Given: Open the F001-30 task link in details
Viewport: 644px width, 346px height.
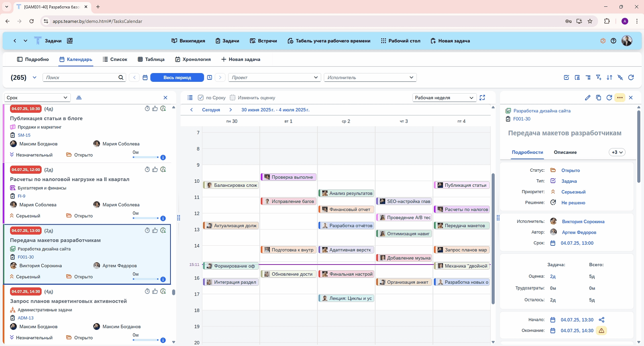Looking at the screenshot, I should (x=522, y=119).
